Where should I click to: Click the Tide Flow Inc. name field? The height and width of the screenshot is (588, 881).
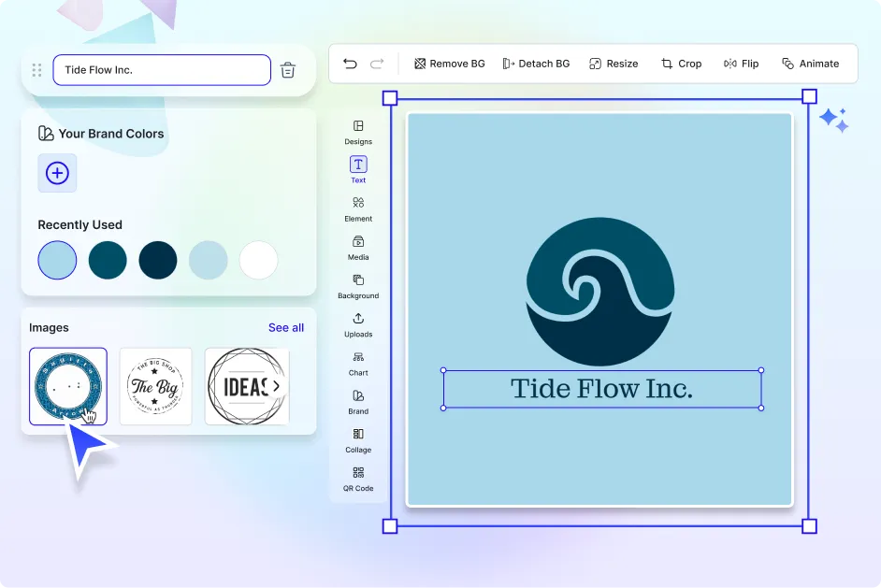click(x=161, y=69)
